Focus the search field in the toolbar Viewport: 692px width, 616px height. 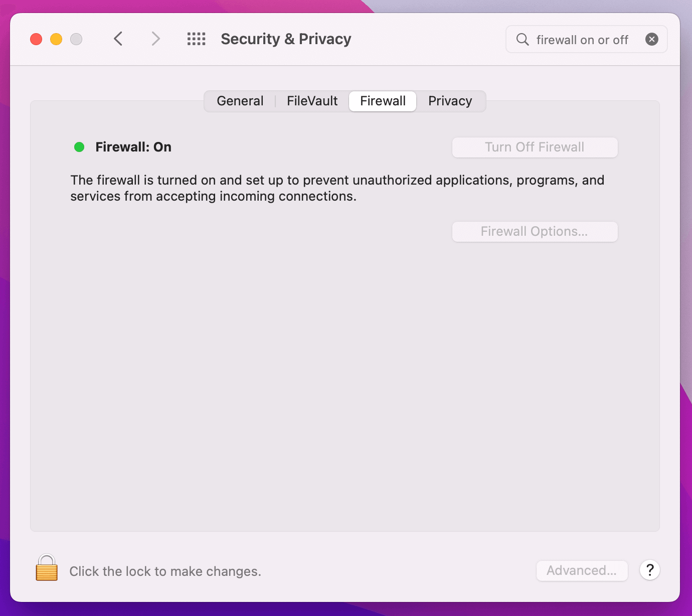pos(582,40)
